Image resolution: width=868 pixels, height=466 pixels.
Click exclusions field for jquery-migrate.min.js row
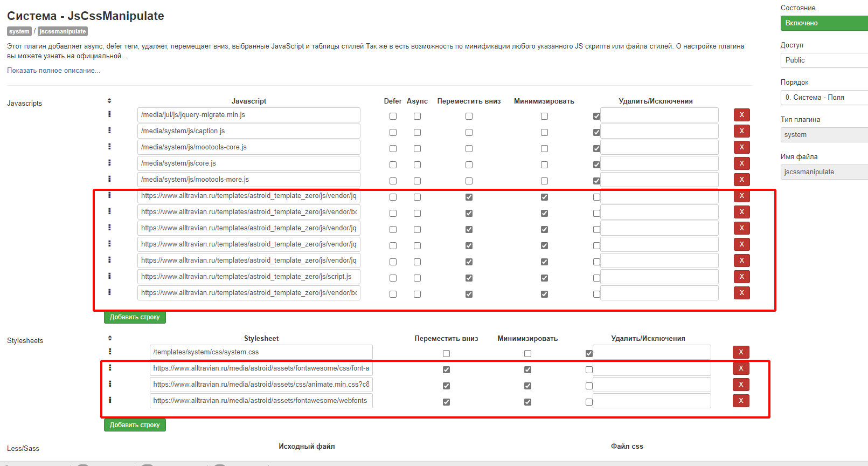659,115
